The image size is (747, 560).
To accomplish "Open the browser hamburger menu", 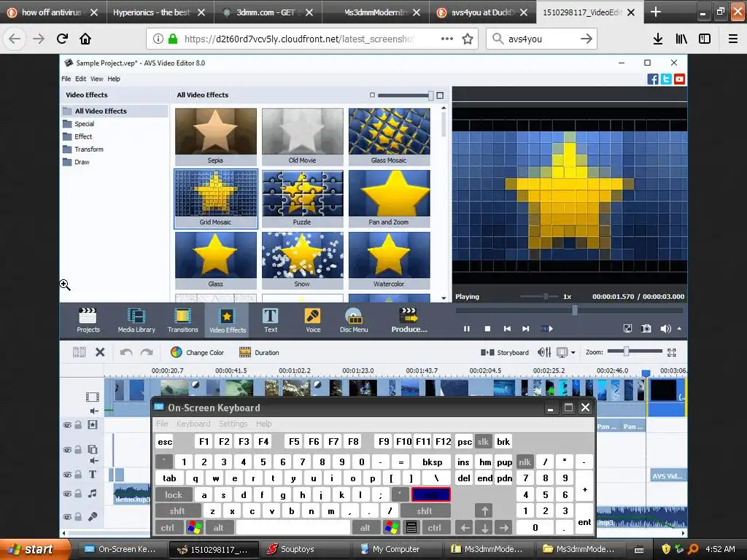I will [732, 39].
